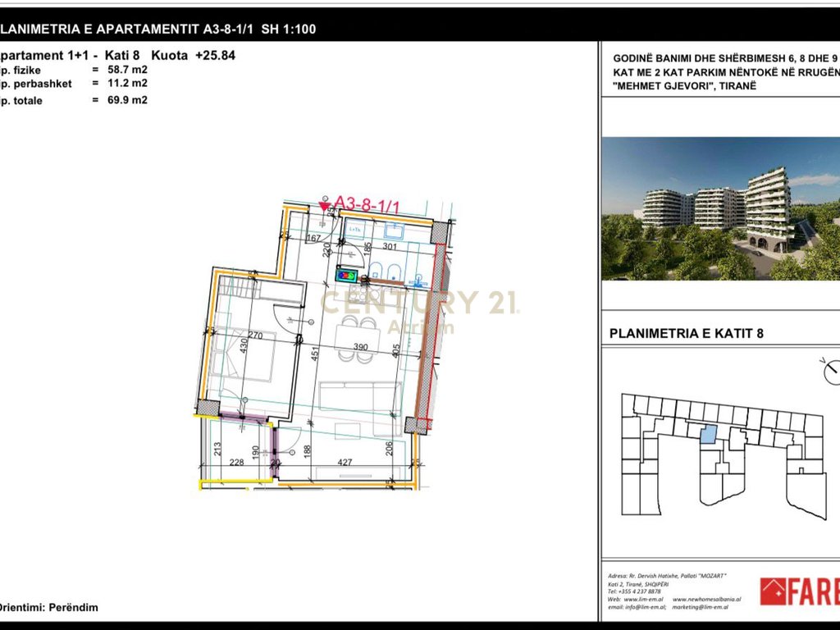Click the shared area value 11.2 m2
This screenshot has height=630, width=840.
tap(127, 83)
